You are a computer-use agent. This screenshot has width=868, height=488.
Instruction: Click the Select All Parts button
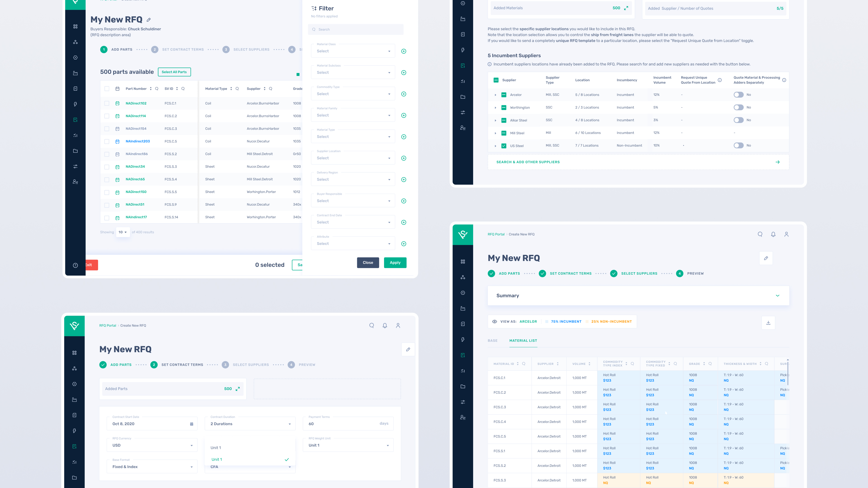tap(174, 72)
